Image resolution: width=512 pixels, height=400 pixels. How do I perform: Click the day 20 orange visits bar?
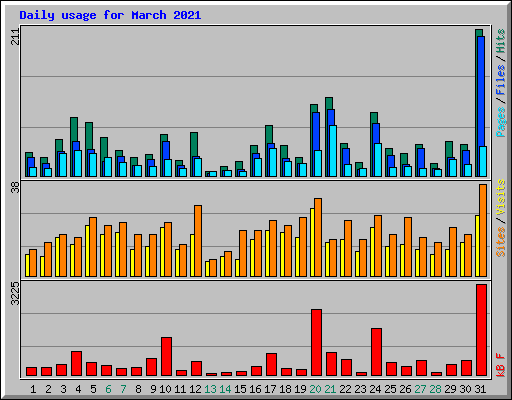[x=318, y=237]
